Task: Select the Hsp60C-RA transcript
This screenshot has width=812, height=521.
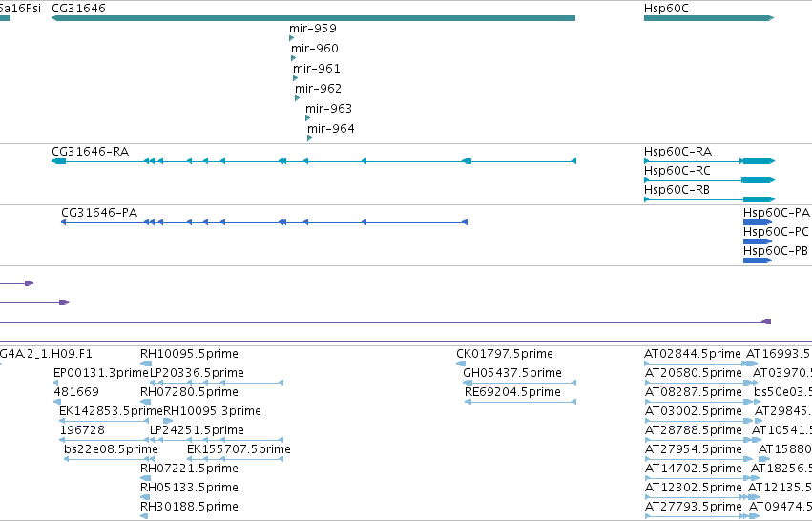Action: [x=709, y=161]
